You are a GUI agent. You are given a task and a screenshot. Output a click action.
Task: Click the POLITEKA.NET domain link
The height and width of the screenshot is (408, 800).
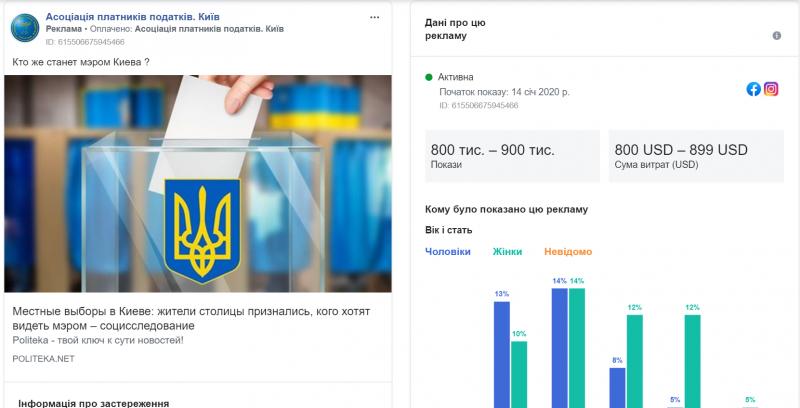43,358
